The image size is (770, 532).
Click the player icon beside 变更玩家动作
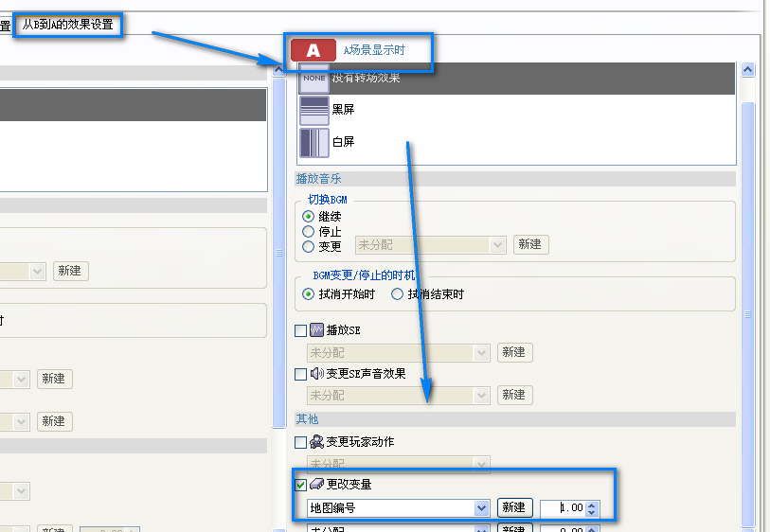coord(316,442)
